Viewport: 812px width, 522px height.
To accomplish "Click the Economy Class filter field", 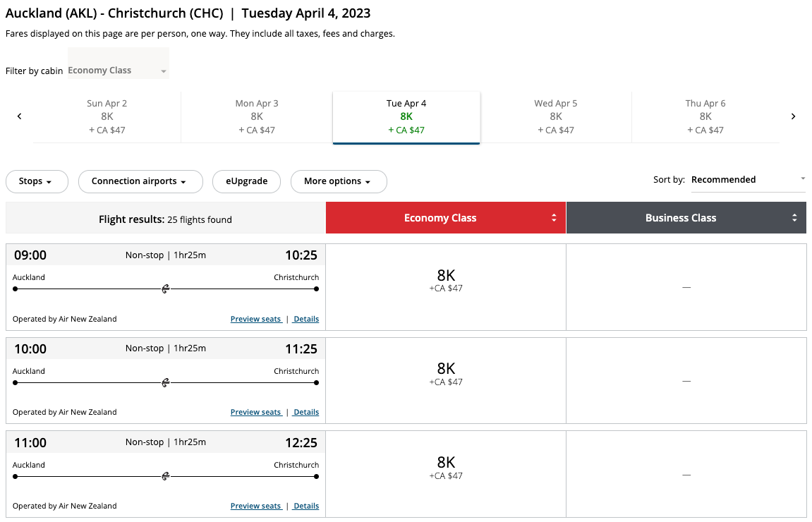I will [x=109, y=71].
